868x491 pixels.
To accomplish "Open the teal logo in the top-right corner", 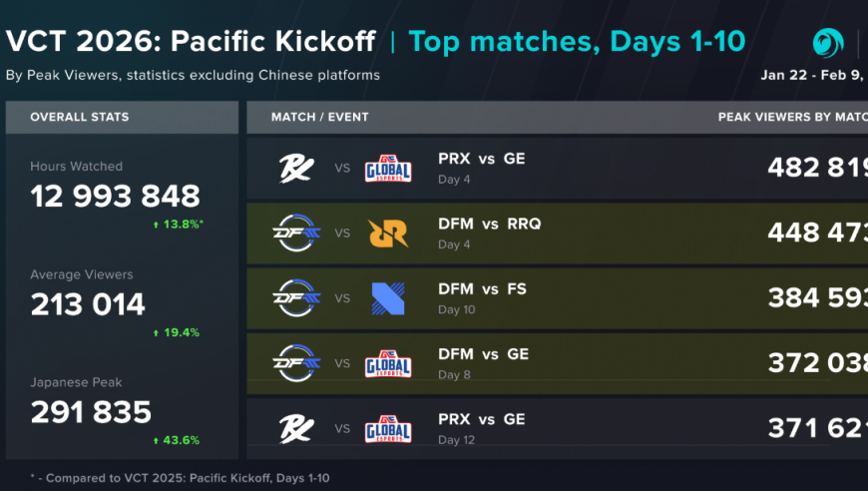I will coord(827,44).
